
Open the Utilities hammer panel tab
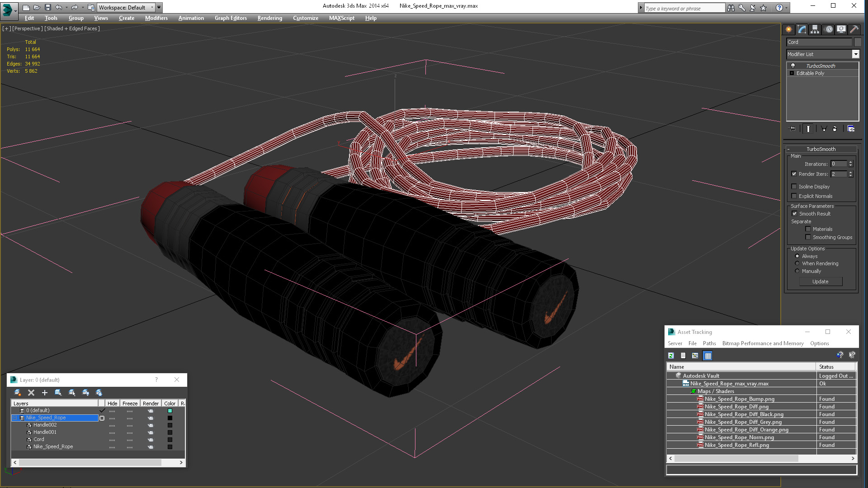click(x=854, y=29)
